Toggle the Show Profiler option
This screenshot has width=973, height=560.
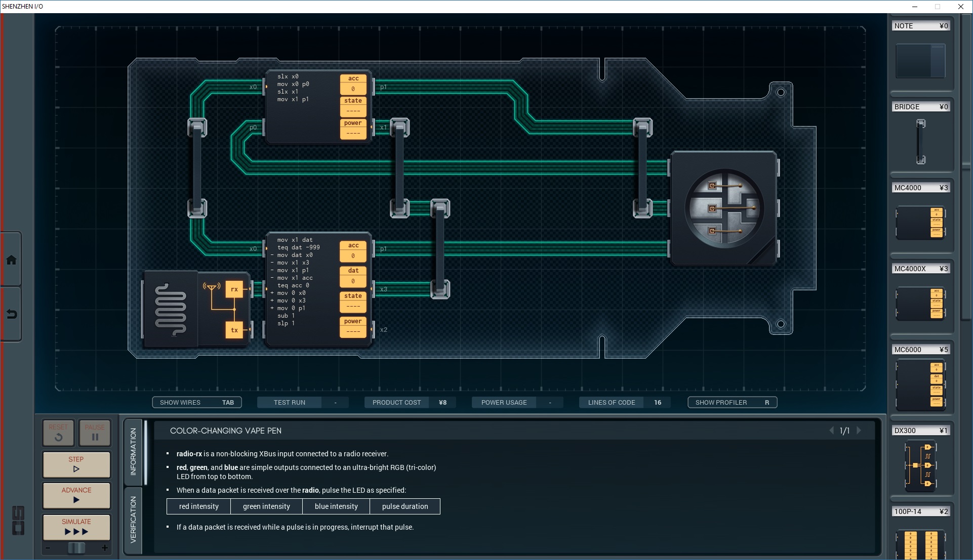[x=732, y=403]
